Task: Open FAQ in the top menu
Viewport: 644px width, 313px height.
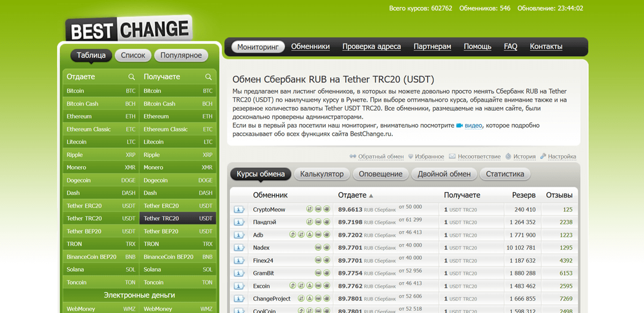Action: [x=510, y=47]
